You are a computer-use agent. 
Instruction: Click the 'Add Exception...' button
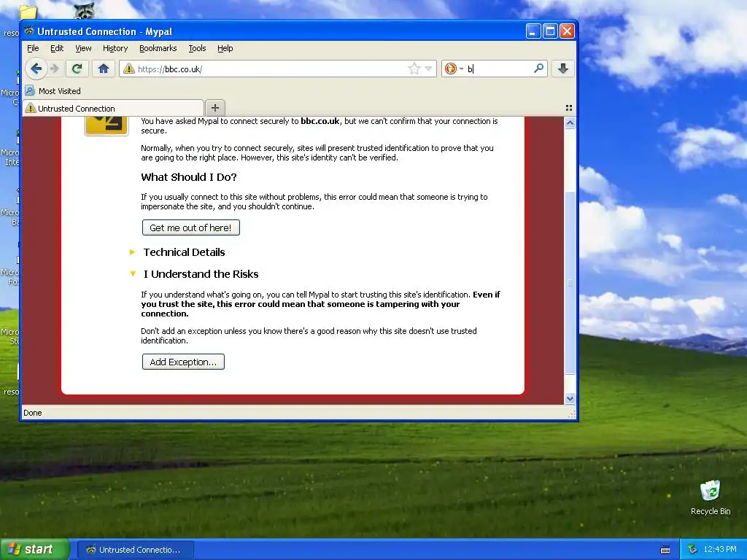coord(183,362)
